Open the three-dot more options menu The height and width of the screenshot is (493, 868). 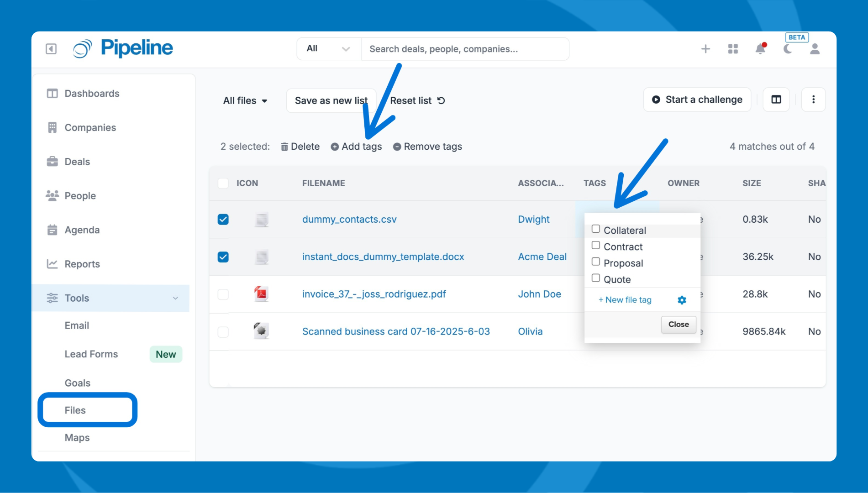point(813,100)
